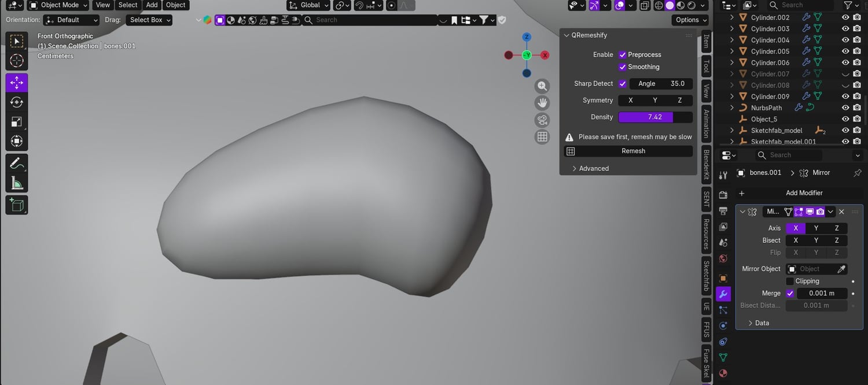Click the Add Modifier button
Image resolution: width=868 pixels, height=385 pixels.
800,193
